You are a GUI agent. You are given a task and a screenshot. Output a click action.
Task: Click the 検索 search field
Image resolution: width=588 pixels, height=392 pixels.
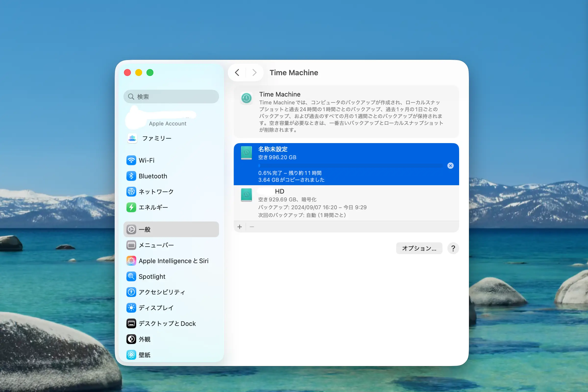click(171, 97)
